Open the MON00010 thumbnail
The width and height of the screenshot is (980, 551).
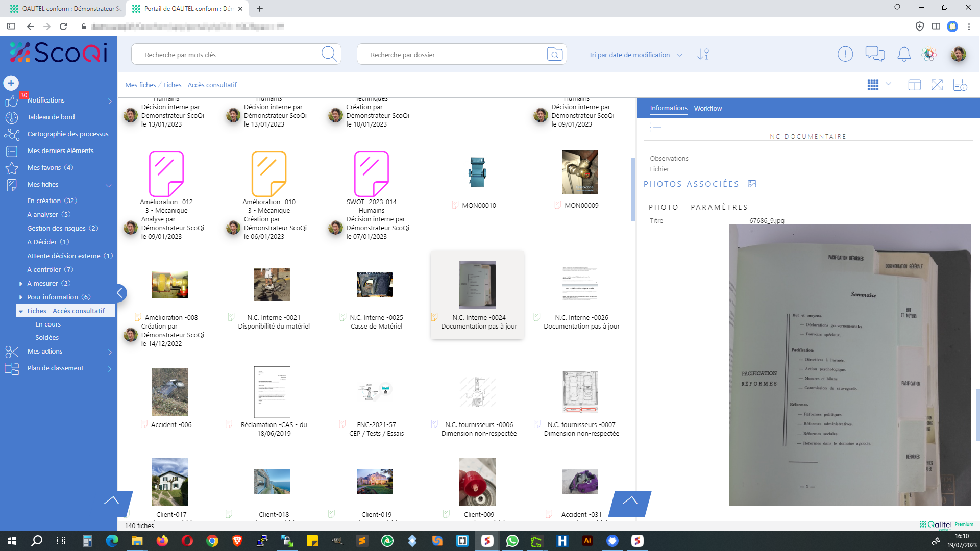[477, 172]
